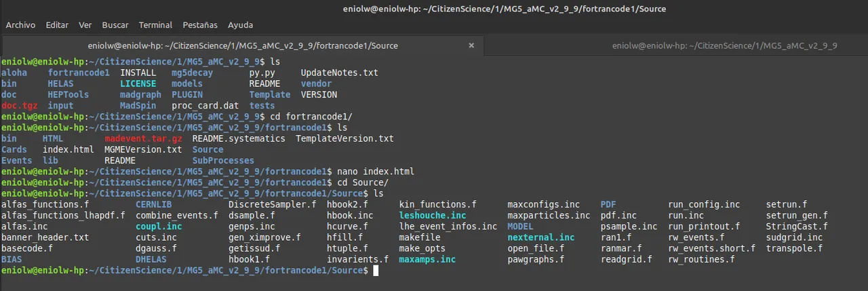The image size is (868, 291).
Task: Click the file name leshouche.inc
Action: tap(433, 216)
